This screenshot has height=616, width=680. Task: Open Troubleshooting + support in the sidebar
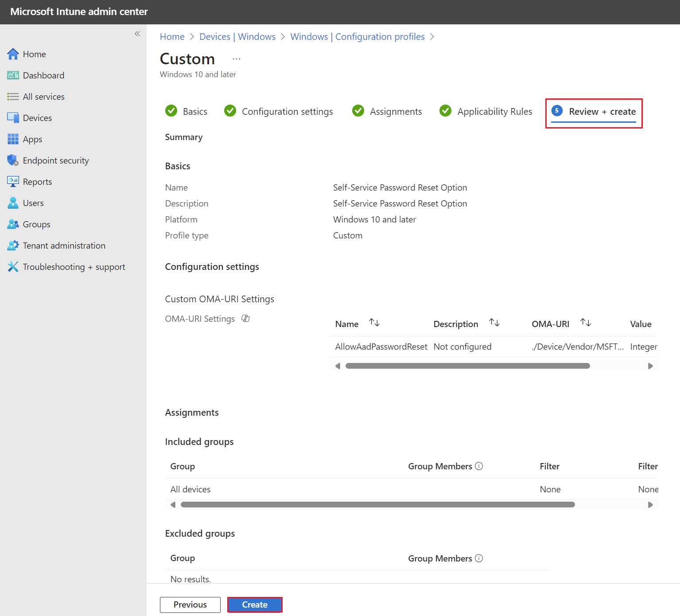pyautogui.click(x=66, y=267)
